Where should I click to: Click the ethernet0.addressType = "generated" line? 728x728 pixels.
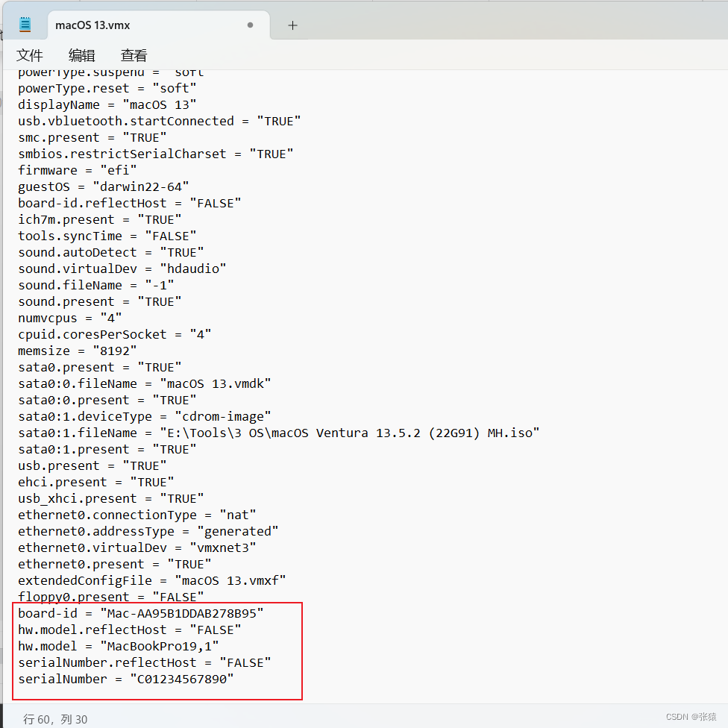click(x=148, y=531)
